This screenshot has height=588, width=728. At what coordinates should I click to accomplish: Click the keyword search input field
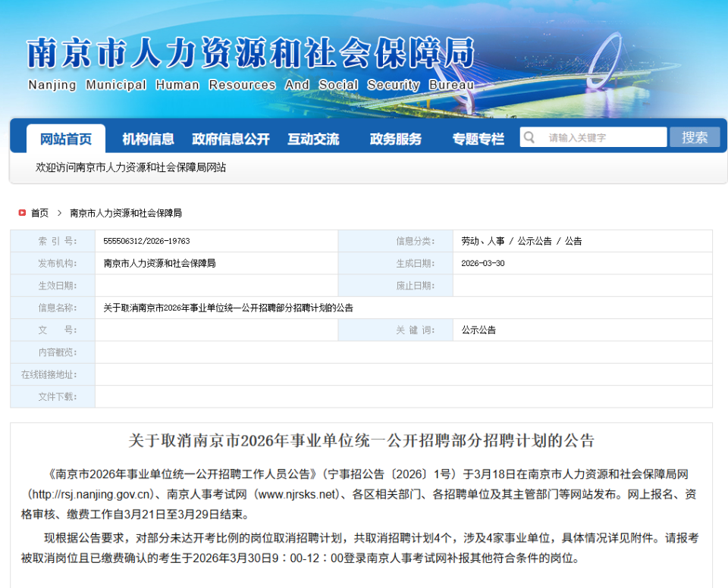tap(603, 137)
